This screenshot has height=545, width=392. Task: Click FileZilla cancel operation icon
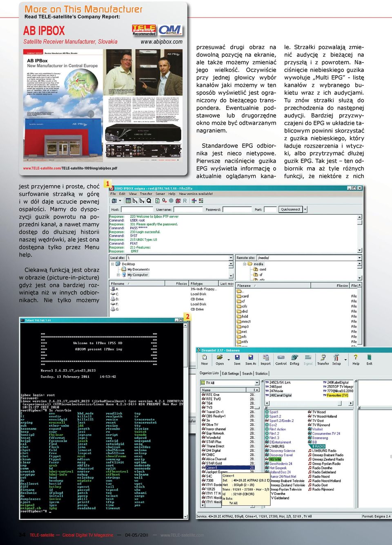pyautogui.click(x=171, y=201)
